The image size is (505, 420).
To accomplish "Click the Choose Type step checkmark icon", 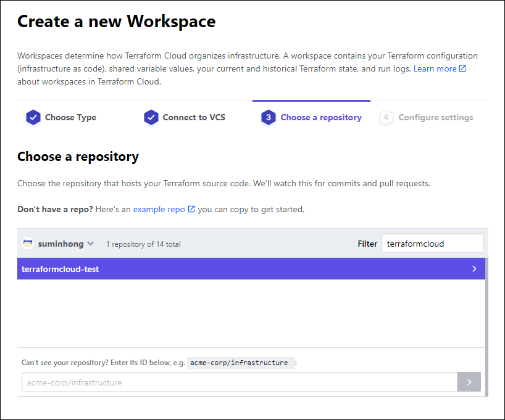I will coord(33,117).
